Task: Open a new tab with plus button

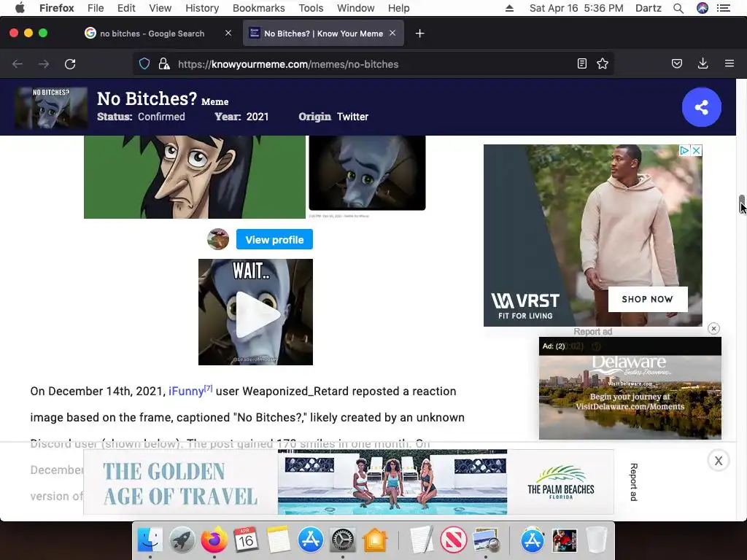Action: 419,34
